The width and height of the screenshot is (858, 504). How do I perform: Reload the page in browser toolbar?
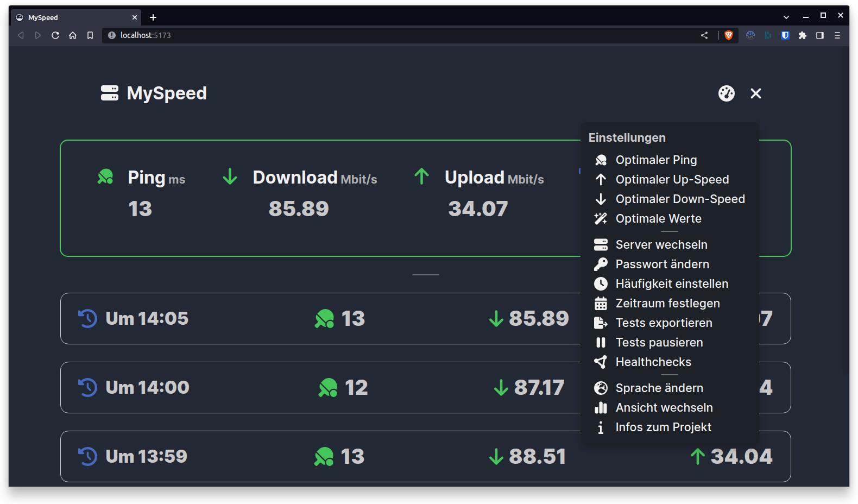tap(55, 35)
